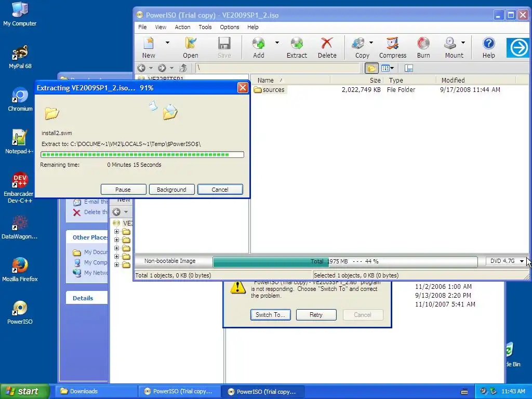Screen dimensions: 532x399
Task: Click the Back navigation arrow in PowerISO
Action: pyautogui.click(x=141, y=68)
